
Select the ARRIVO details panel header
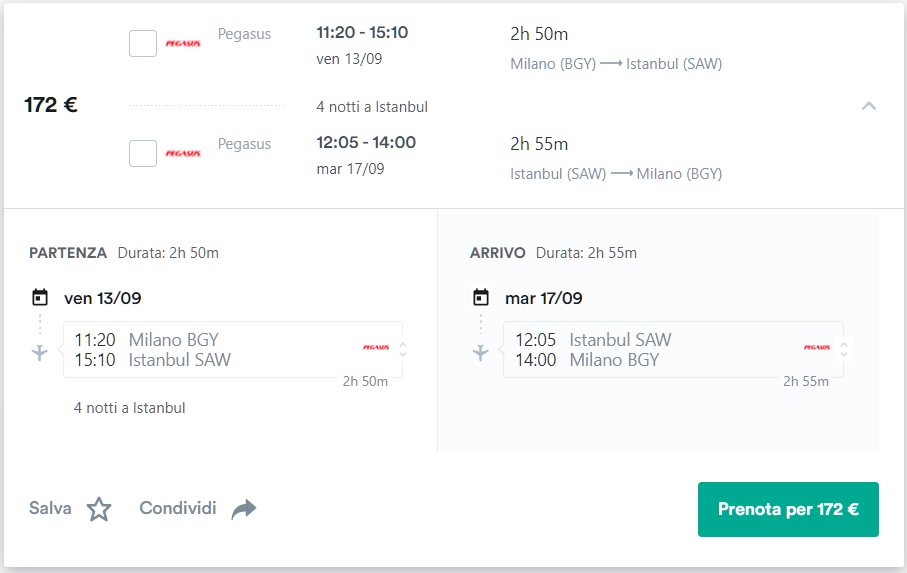point(498,253)
